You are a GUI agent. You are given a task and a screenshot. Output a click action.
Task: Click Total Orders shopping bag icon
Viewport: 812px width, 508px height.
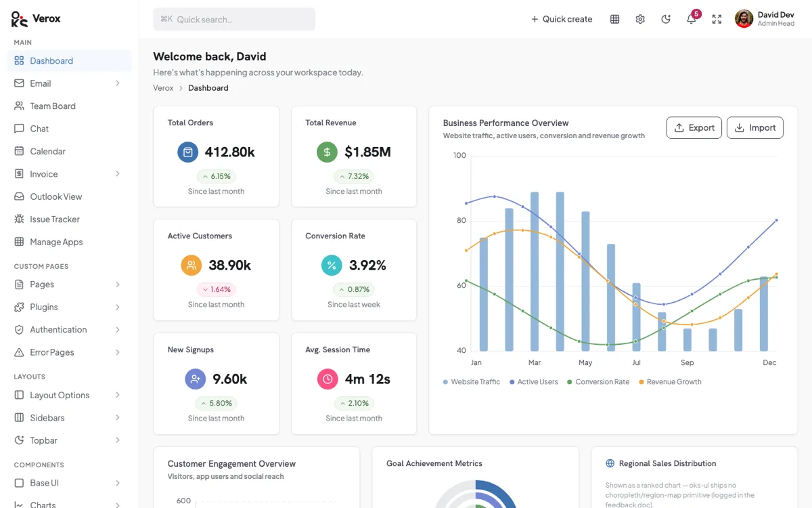coord(188,152)
